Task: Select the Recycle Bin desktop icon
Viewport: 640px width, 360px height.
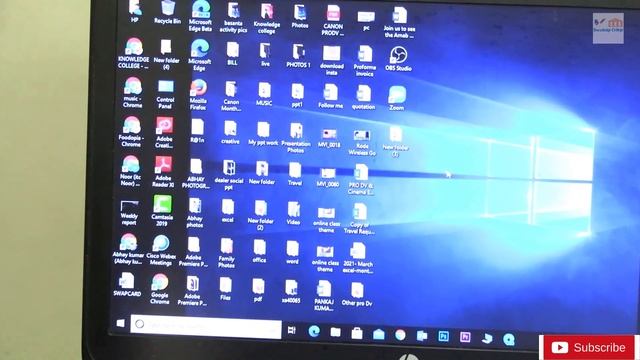Action: pyautogui.click(x=167, y=11)
